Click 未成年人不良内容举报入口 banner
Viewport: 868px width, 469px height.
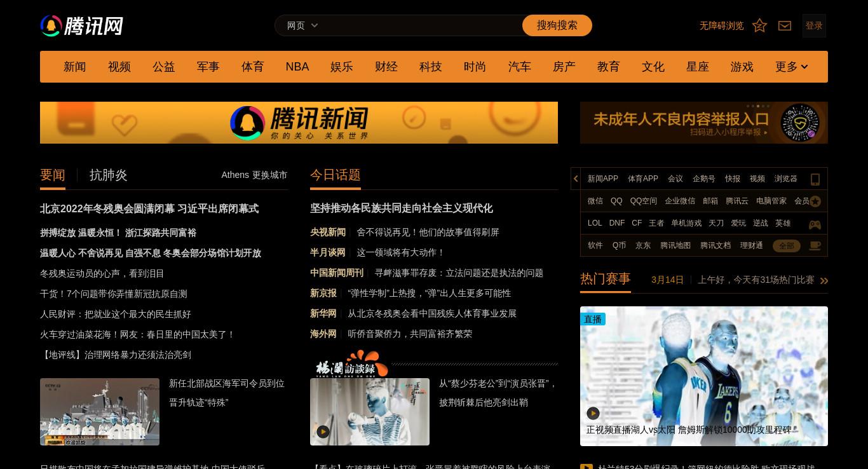tap(704, 123)
